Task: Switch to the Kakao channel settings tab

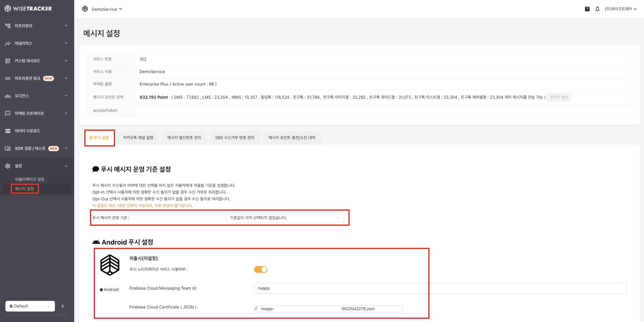Action: pyautogui.click(x=138, y=138)
